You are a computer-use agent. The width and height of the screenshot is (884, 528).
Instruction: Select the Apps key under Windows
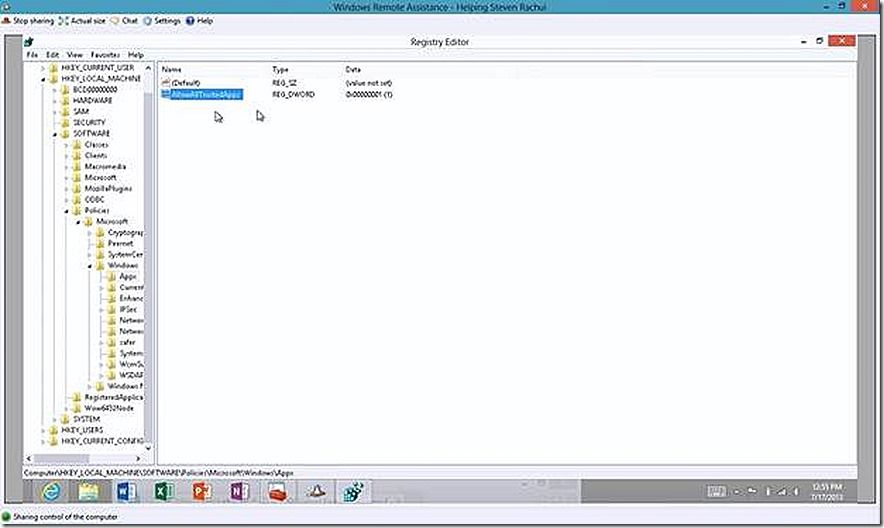coord(128,276)
